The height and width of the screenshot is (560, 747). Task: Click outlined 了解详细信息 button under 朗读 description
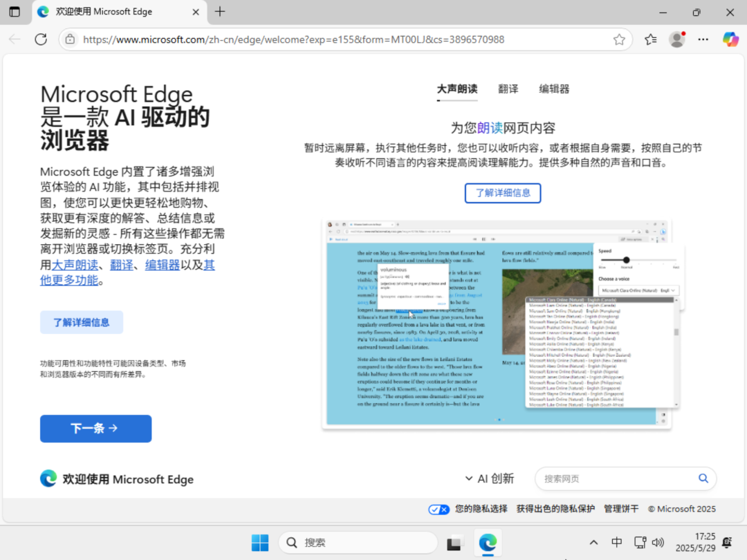503,193
